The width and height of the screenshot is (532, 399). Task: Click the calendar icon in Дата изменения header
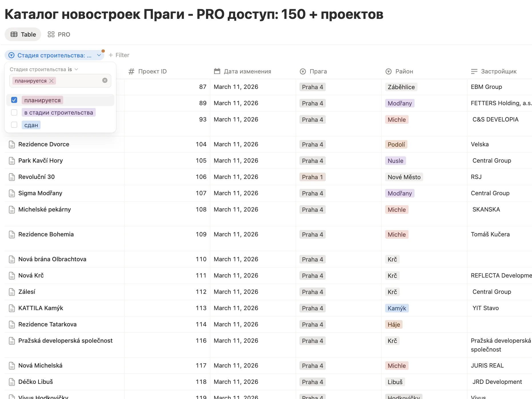[217, 71]
